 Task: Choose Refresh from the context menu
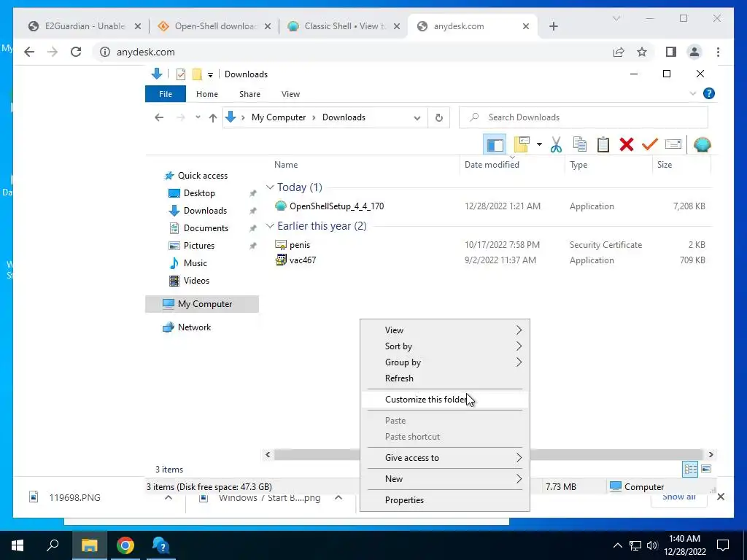[445, 378]
